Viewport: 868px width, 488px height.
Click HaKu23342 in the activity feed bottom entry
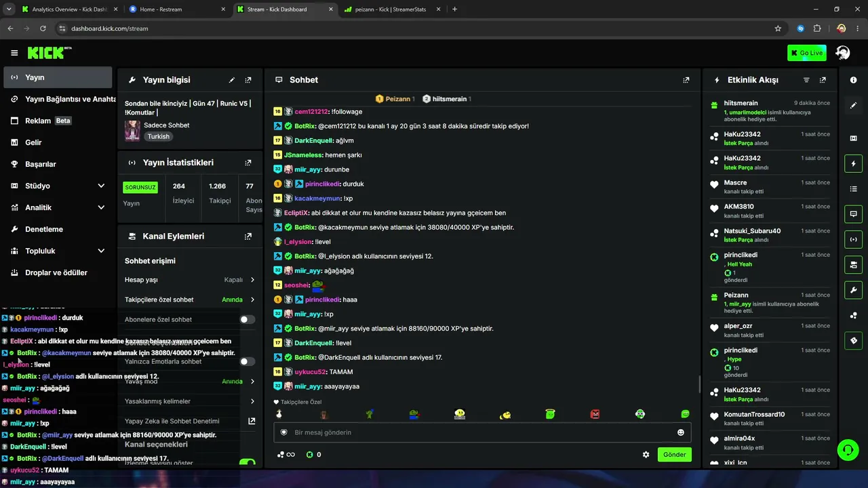[743, 390]
